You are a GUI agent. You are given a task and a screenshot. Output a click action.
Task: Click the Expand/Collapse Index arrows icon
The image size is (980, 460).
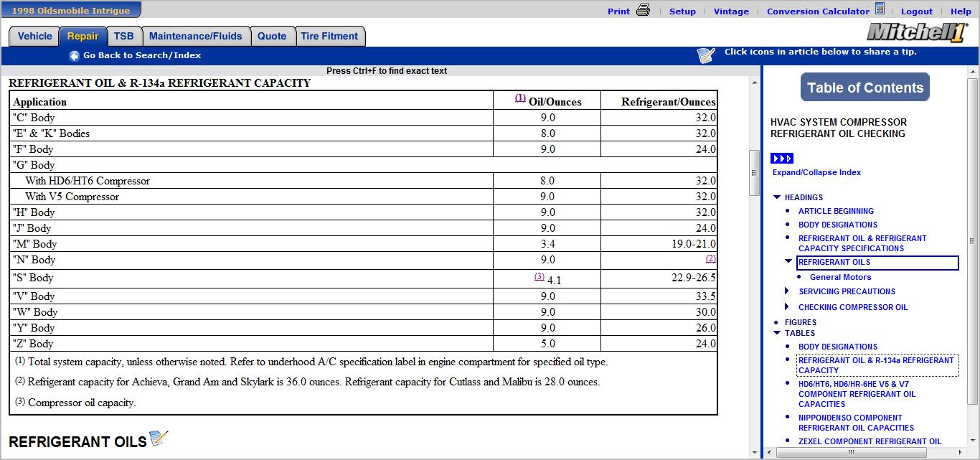[x=782, y=159]
